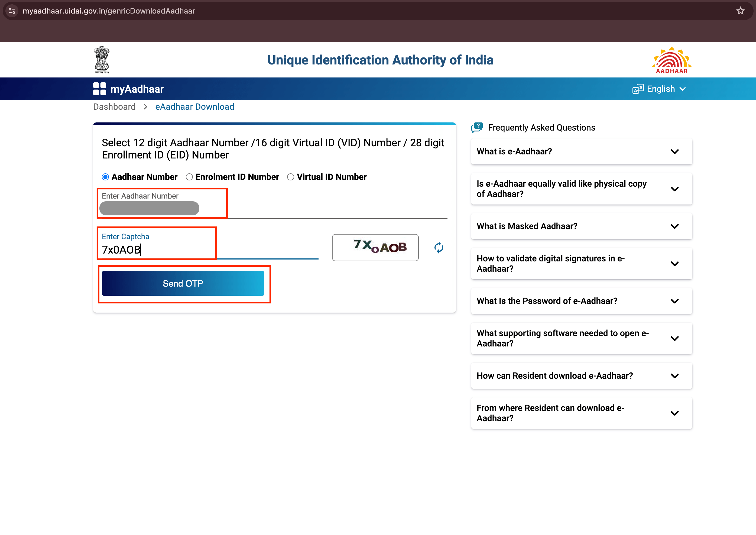
Task: Choose the Virtual ID Number option
Action: (x=290, y=177)
